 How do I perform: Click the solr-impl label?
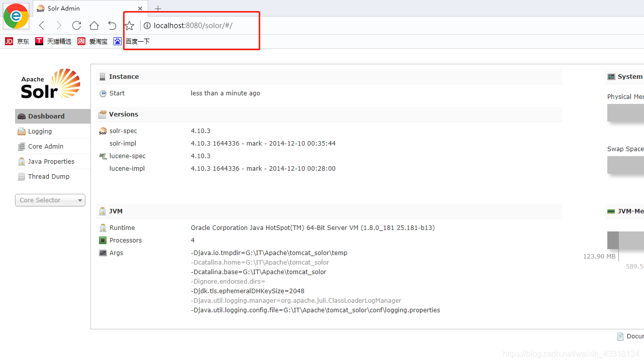pyautogui.click(x=123, y=144)
